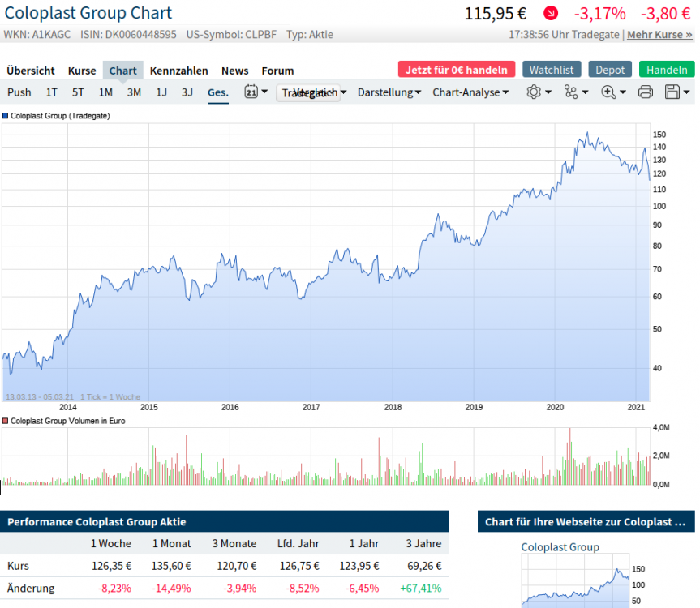The image size is (700, 608).
Task: Open the small Coloplast Group widget link
Action: [560, 547]
